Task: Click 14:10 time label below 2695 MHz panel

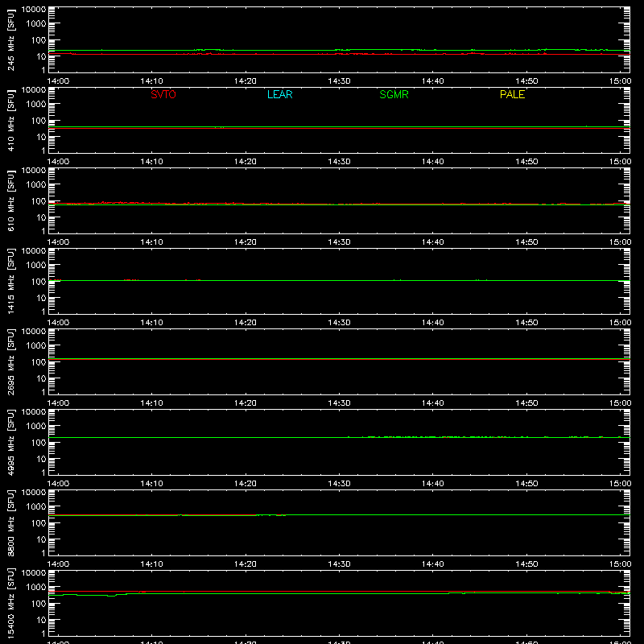Action: (x=152, y=403)
